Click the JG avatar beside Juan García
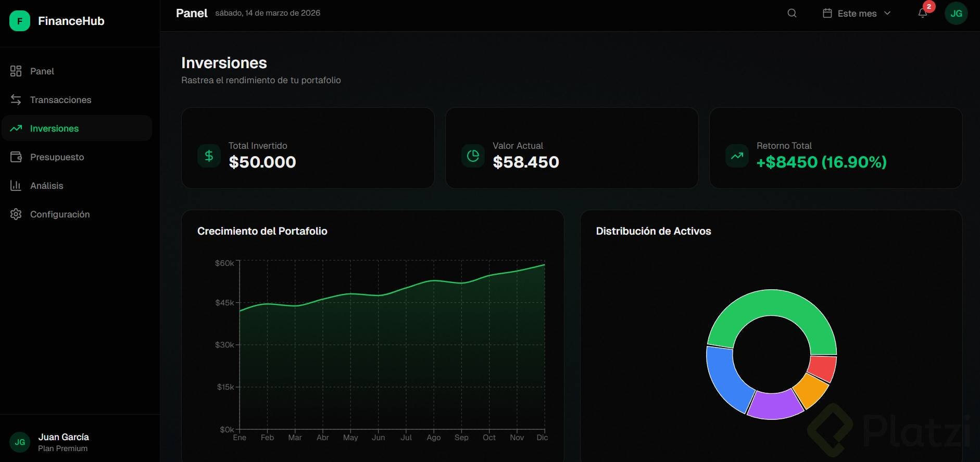 (x=20, y=442)
